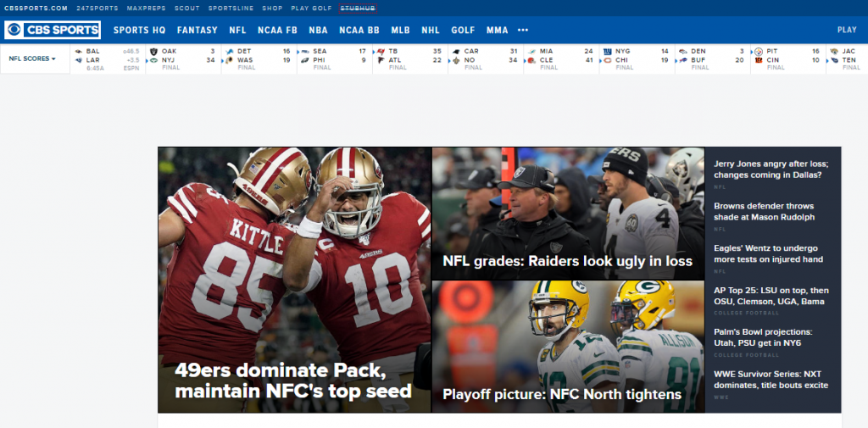Open the more sports ellipsis menu
868x428 pixels.
[x=523, y=31]
